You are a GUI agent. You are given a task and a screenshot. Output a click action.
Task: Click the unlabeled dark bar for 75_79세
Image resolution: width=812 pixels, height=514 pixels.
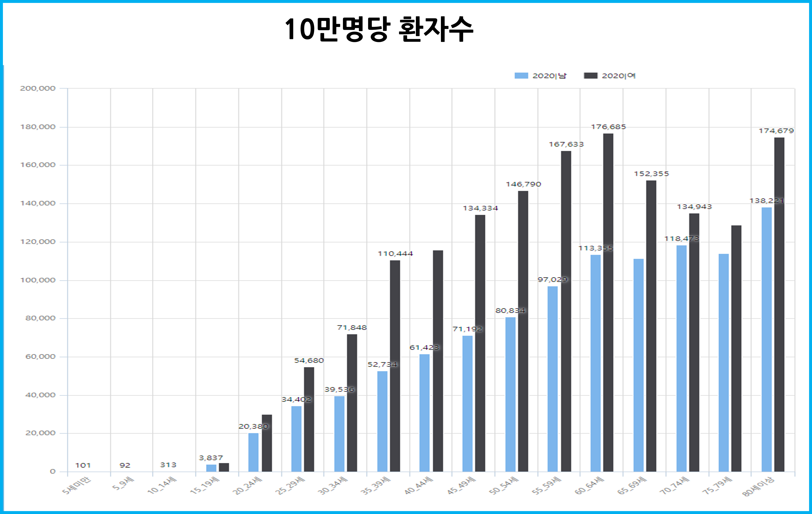736,348
